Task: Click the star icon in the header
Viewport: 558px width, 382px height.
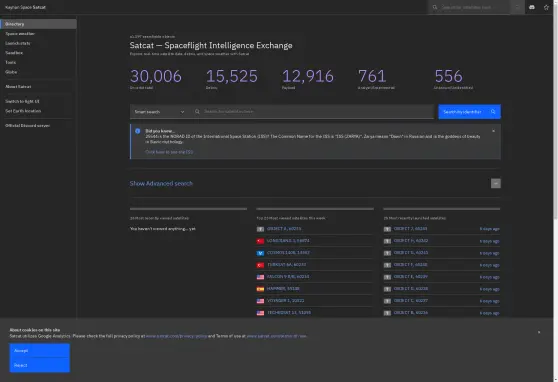Action: [x=546, y=7]
